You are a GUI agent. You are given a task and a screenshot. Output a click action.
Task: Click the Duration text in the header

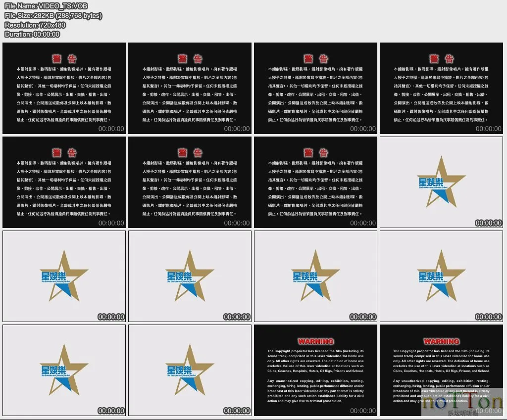click(32, 34)
